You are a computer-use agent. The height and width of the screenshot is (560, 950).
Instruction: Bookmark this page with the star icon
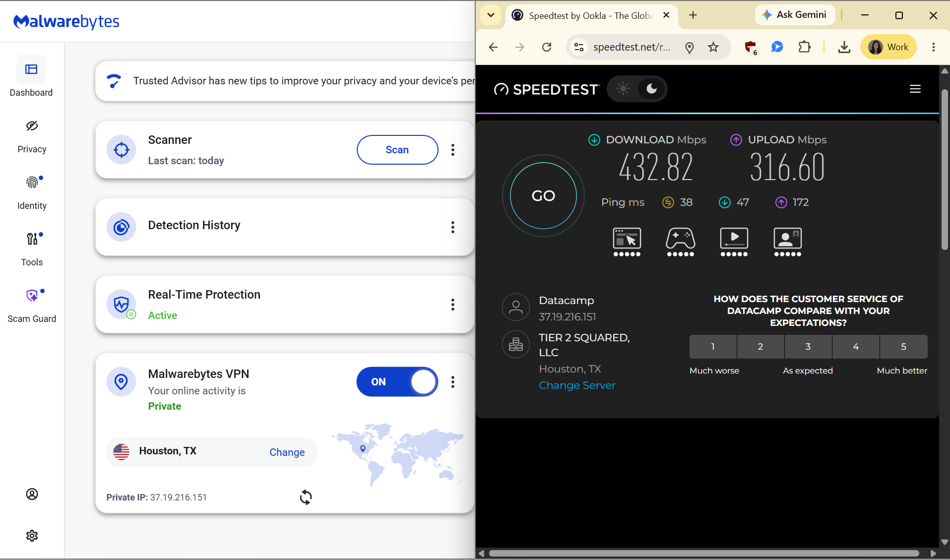pos(713,47)
